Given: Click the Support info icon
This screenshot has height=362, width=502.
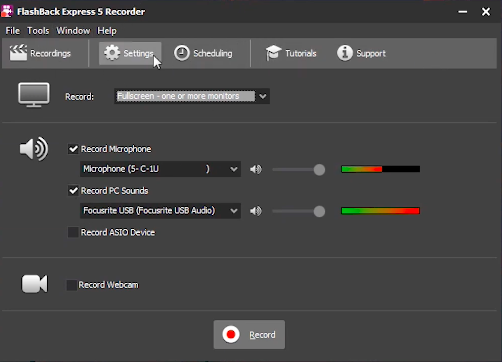Looking at the screenshot, I should click(345, 53).
